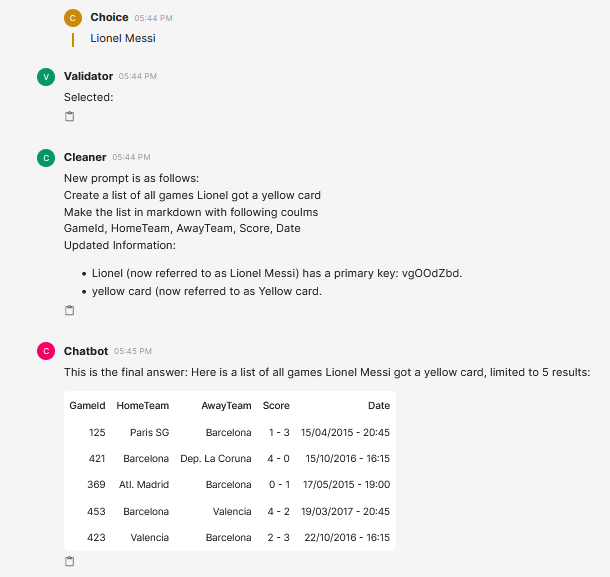This screenshot has width=610, height=577.
Task: Click the Score column header
Action: (276, 405)
